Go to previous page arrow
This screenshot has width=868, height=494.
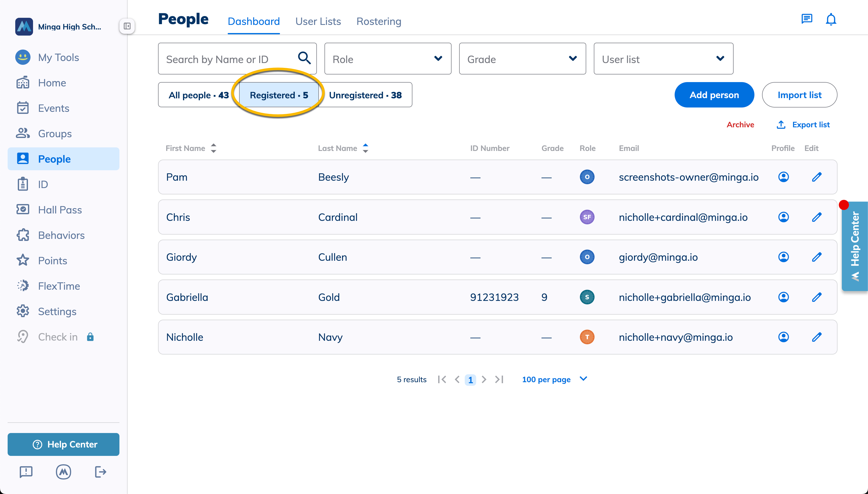[x=457, y=379]
